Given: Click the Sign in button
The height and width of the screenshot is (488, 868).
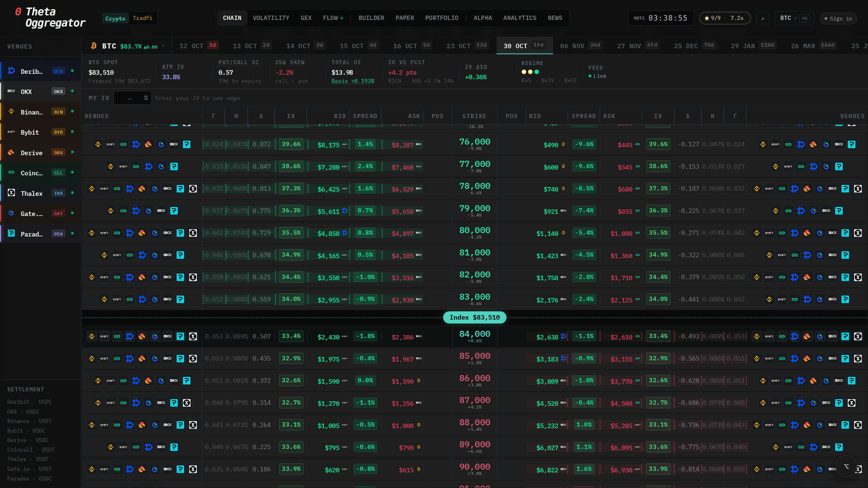Looking at the screenshot, I should pos(838,18).
